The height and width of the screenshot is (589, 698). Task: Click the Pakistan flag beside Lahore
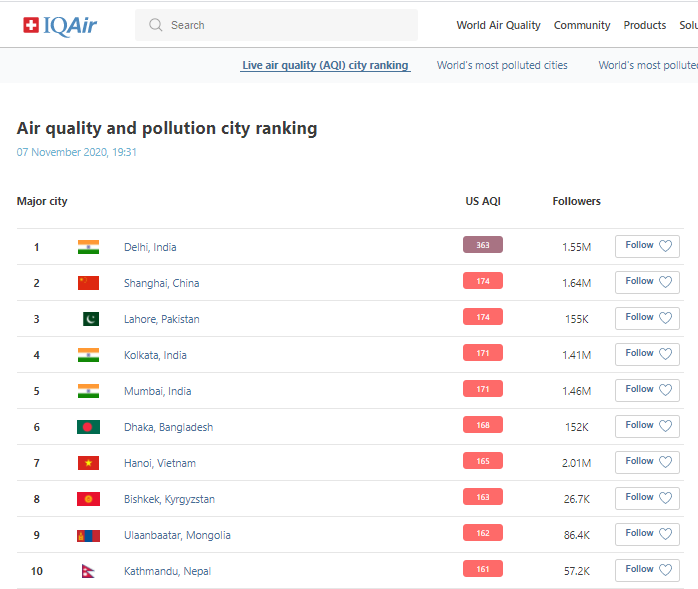point(90,319)
